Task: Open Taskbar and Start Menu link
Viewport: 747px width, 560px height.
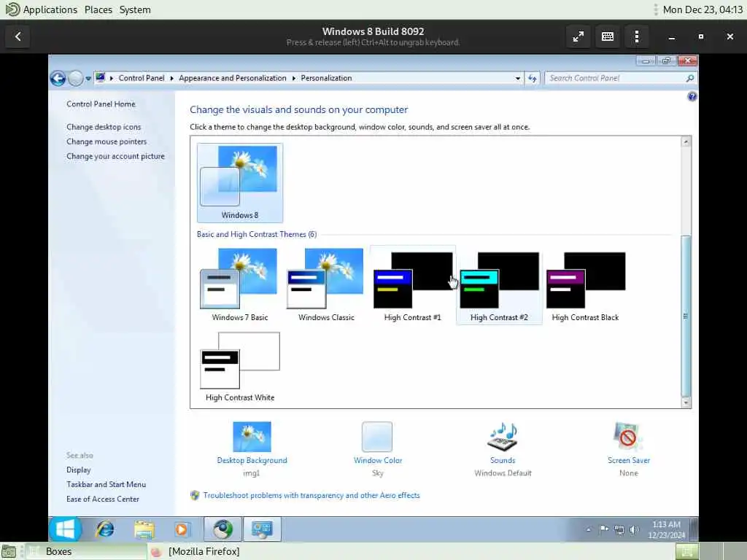Action: [107, 484]
